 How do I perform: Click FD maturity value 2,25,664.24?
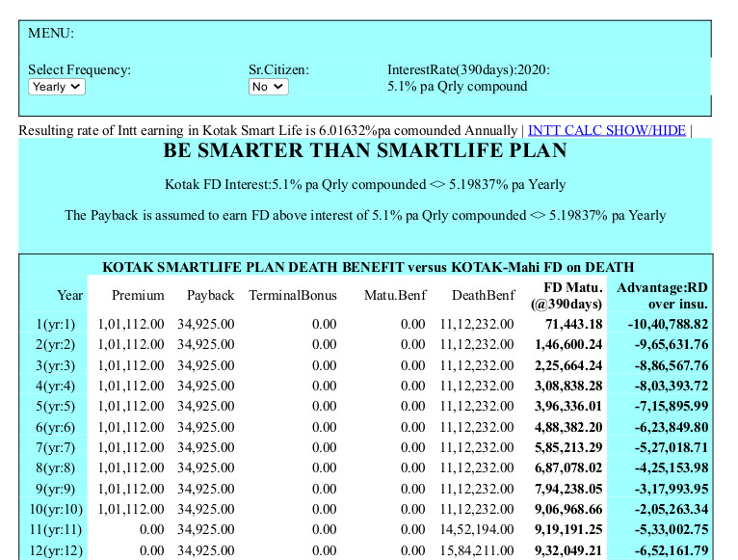[568, 366]
